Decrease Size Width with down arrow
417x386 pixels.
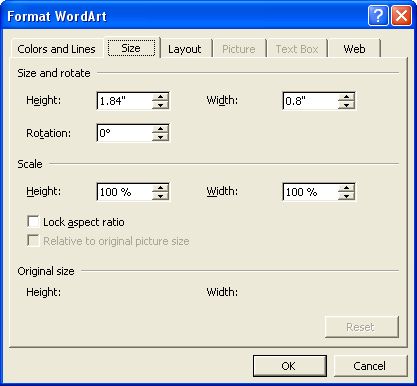click(346, 105)
